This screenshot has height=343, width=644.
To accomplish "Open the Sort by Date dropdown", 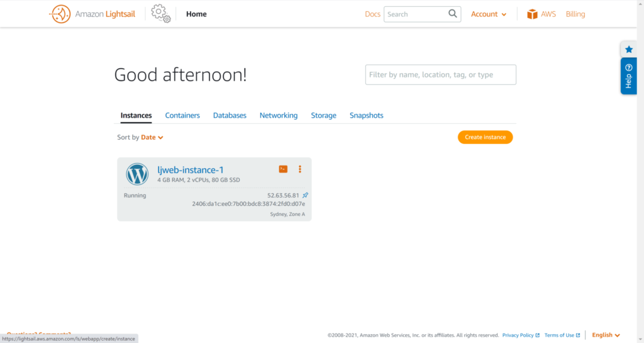I will click(x=152, y=137).
